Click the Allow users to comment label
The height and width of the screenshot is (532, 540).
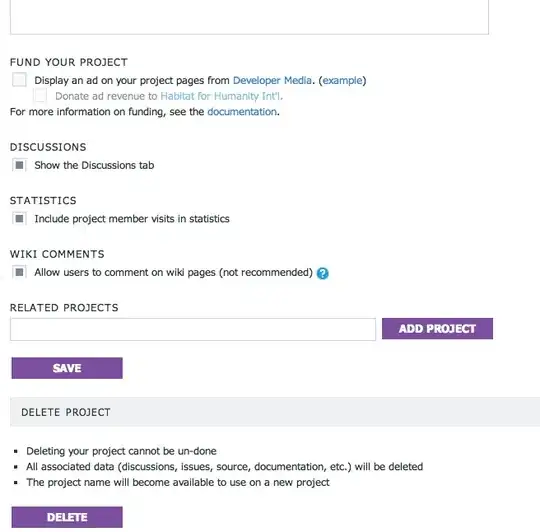click(x=173, y=272)
